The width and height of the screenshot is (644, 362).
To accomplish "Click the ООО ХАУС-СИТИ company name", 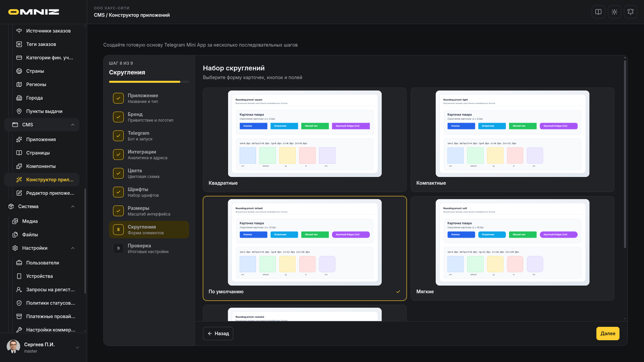I will click(112, 8).
